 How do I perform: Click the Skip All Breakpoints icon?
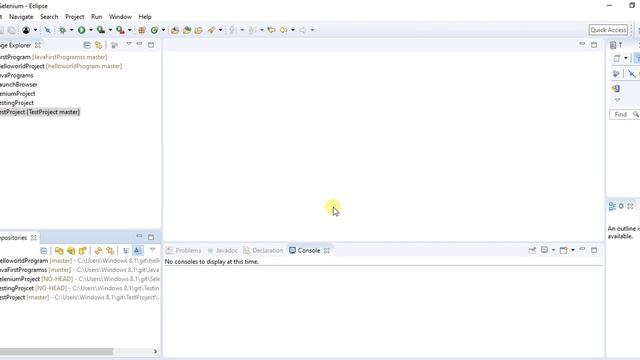pos(47,30)
